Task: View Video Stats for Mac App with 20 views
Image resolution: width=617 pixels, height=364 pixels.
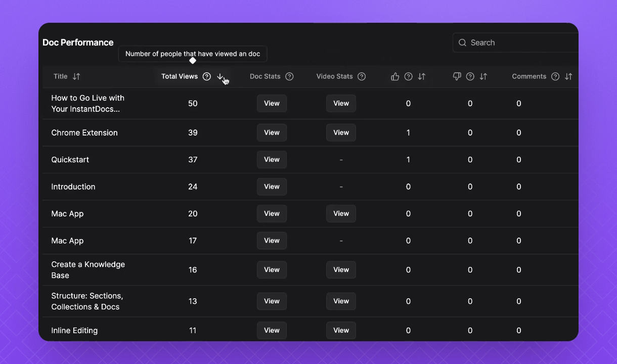Action: (341, 213)
